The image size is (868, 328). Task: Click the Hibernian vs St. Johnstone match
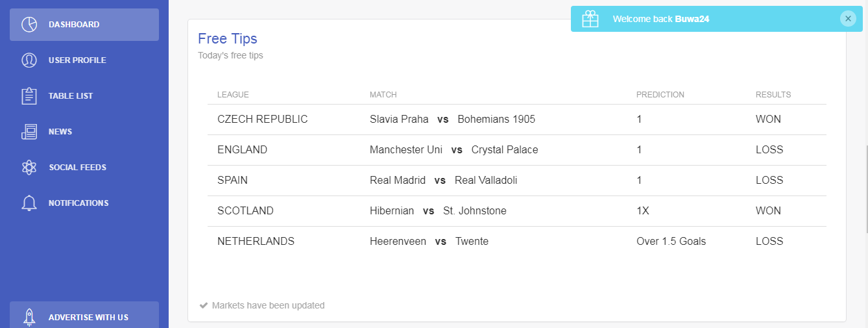pos(438,211)
